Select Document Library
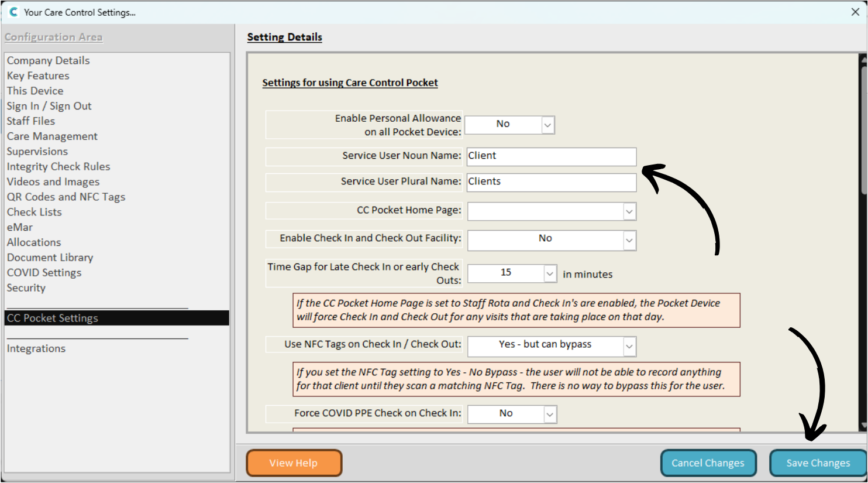Viewport: 868px width, 483px height. coord(50,258)
